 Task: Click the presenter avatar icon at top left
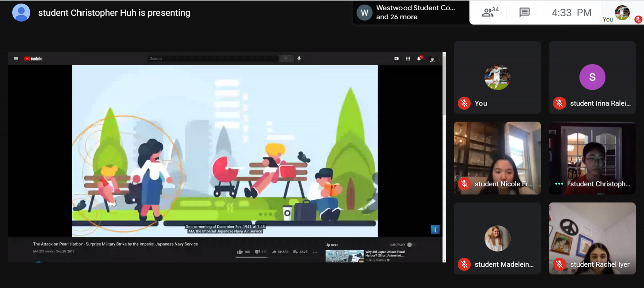pyautogui.click(x=21, y=13)
